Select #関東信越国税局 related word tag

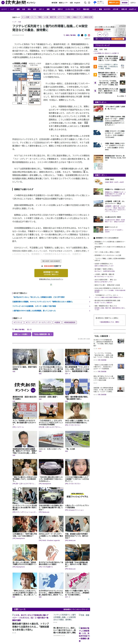click(x=70, y=323)
